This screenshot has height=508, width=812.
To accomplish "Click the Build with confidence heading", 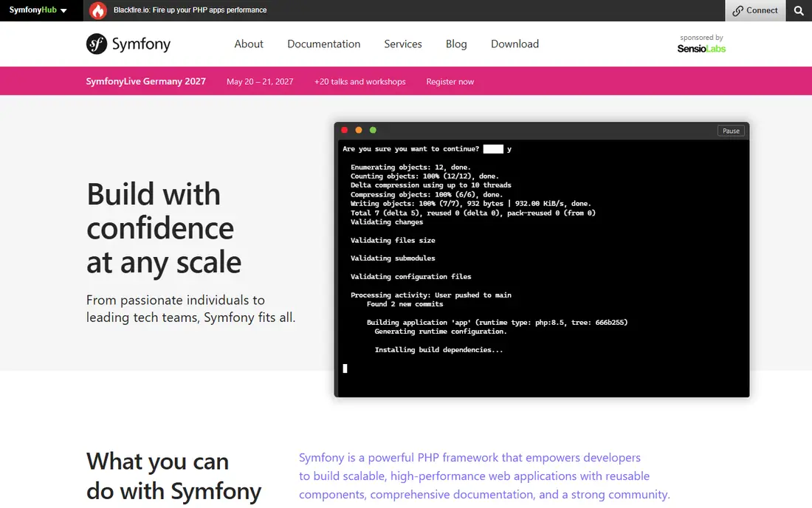I will click(x=164, y=228).
